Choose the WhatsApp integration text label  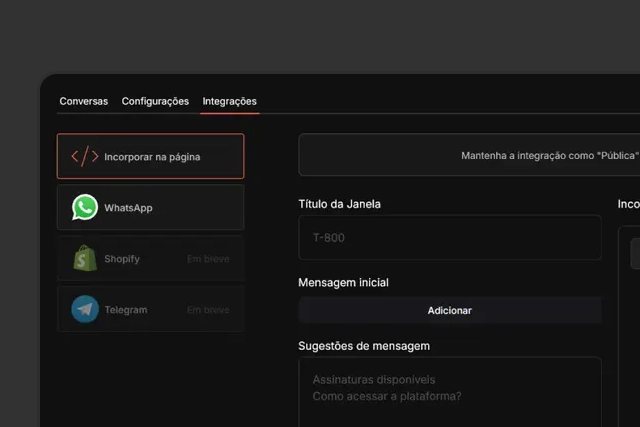pos(128,208)
